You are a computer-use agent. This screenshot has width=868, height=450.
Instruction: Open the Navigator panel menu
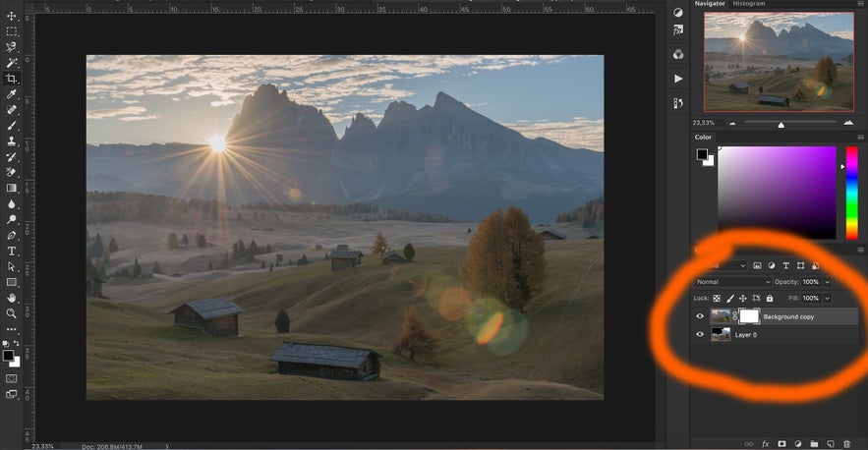pyautogui.click(x=860, y=3)
